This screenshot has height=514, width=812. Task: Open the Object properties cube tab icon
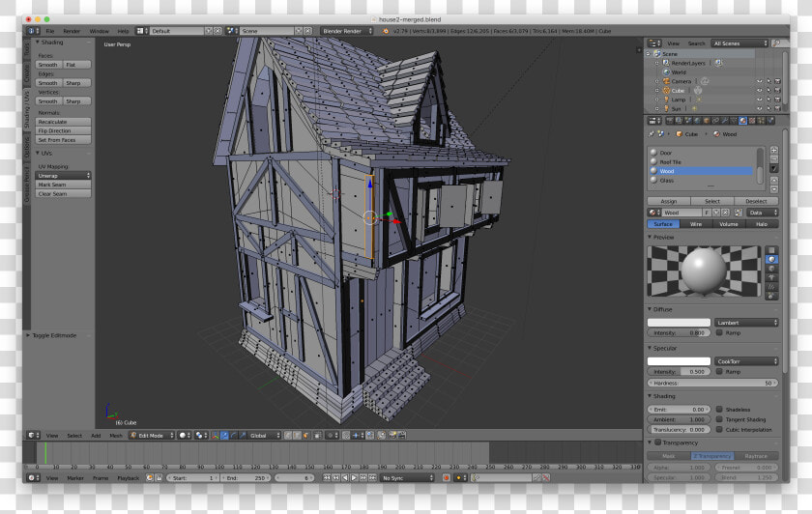pyautogui.click(x=707, y=121)
